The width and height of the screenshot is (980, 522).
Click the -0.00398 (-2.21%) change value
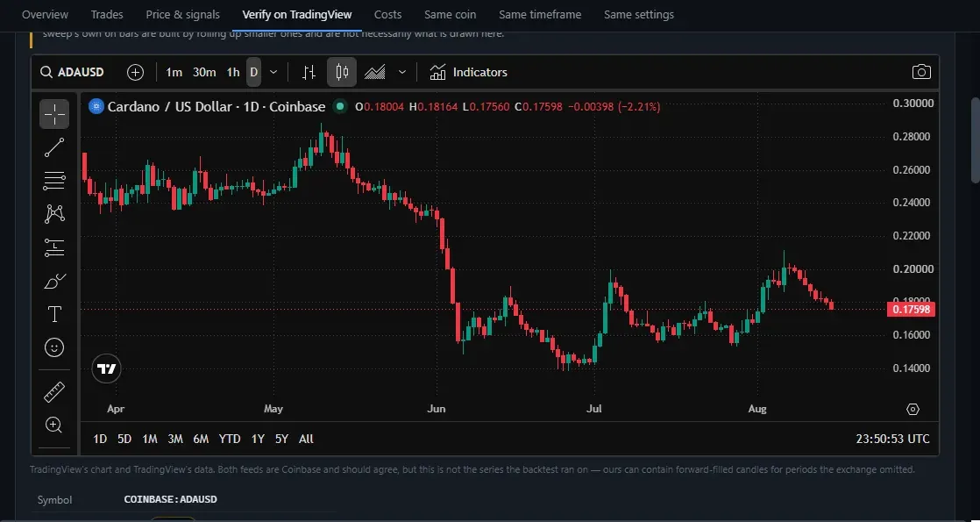coord(614,106)
